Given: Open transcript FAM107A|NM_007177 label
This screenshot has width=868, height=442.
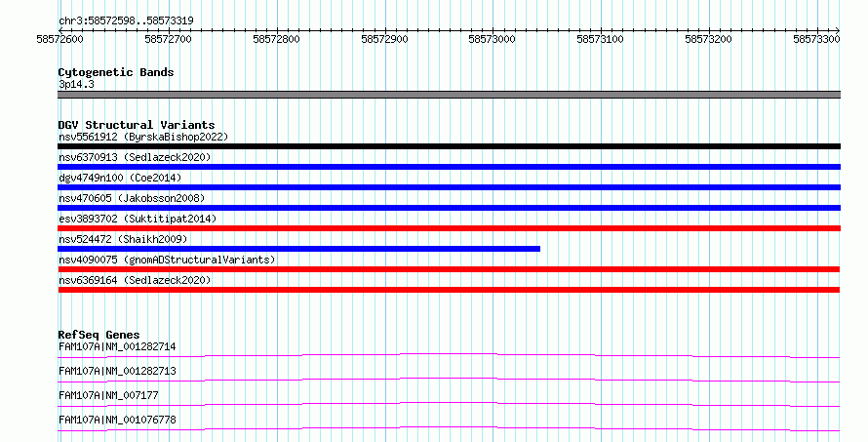Looking at the screenshot, I should click(x=108, y=395).
